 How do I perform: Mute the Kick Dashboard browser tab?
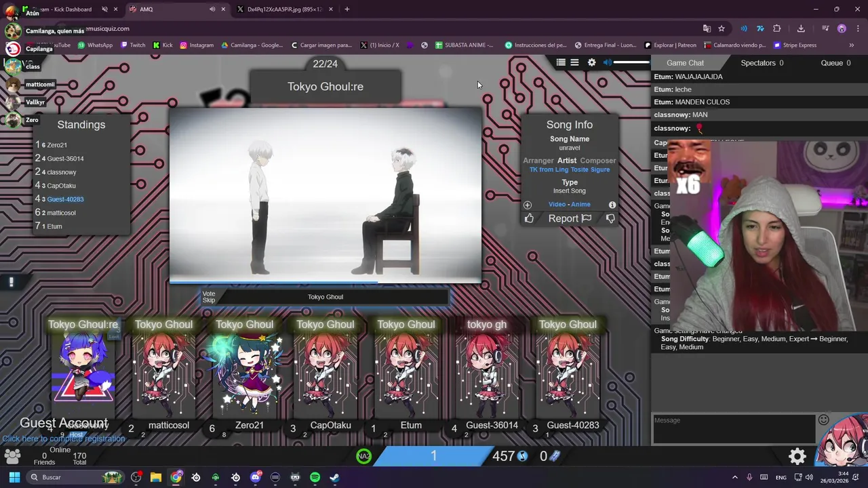click(x=104, y=9)
